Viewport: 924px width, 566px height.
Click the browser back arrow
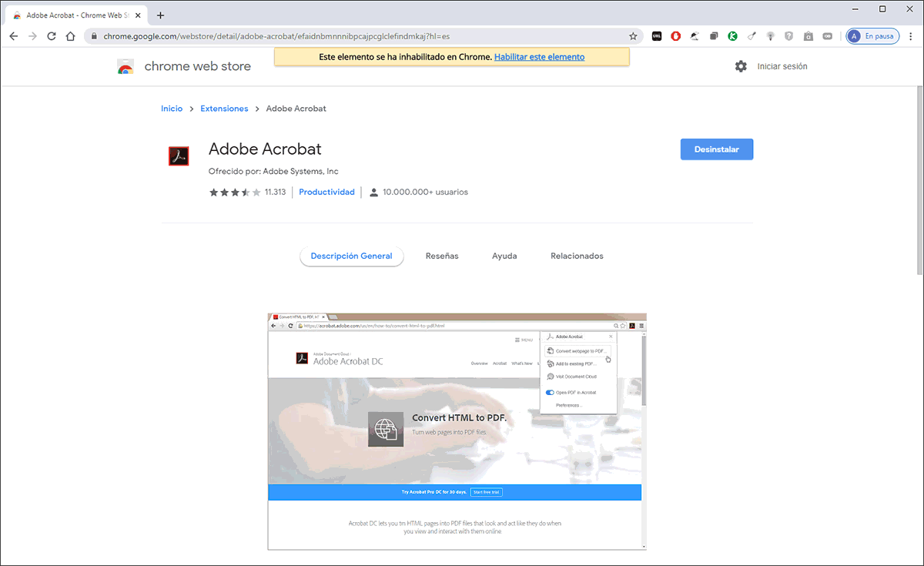[14, 36]
